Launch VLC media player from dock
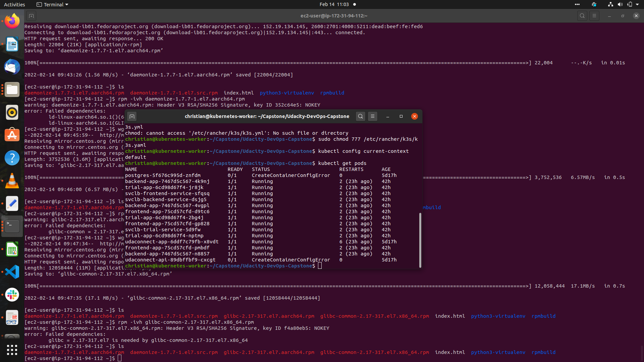Viewport: 644px width, 362px height. [x=12, y=181]
